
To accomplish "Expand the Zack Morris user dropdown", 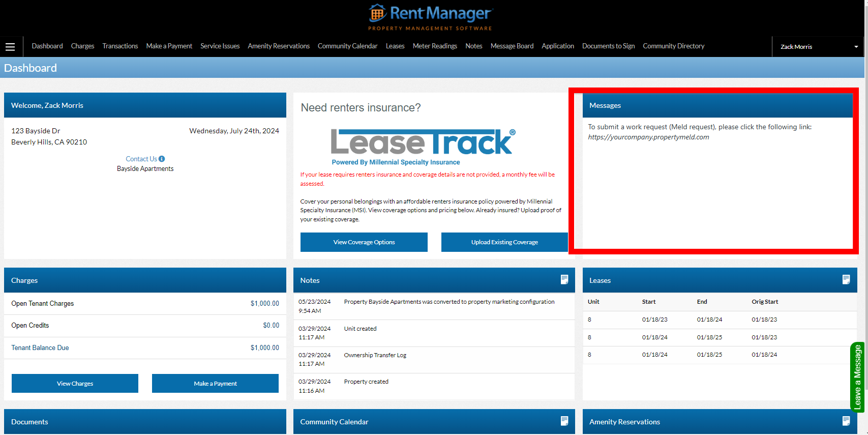I will click(x=856, y=47).
